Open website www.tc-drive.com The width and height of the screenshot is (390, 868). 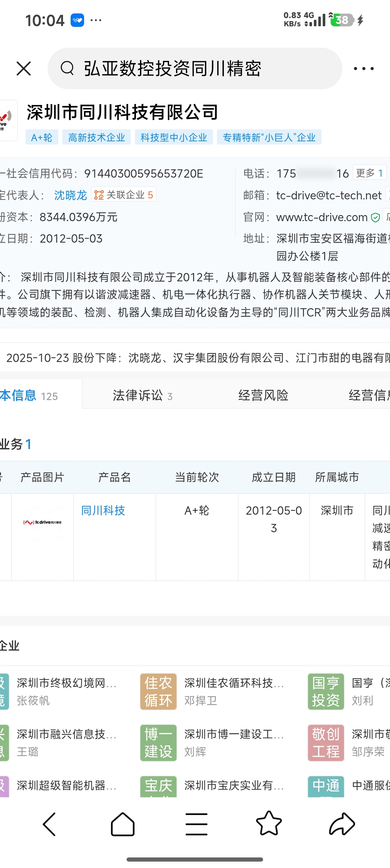[322, 217]
